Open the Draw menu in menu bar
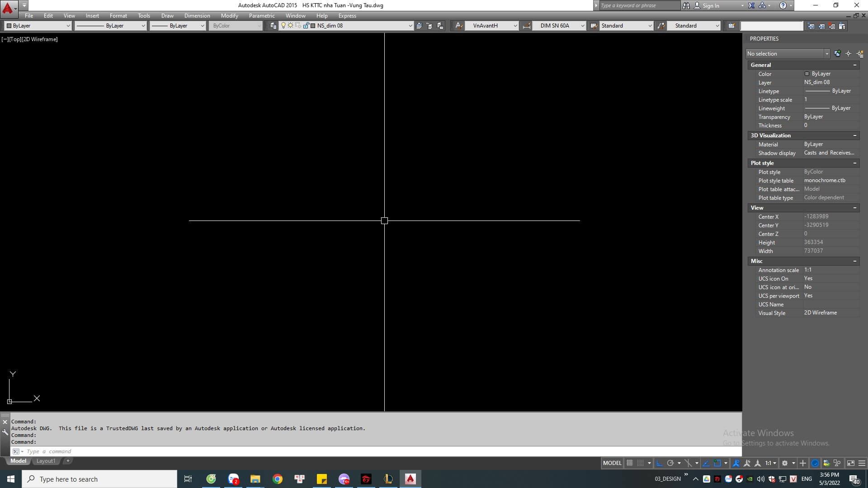 [x=167, y=15]
